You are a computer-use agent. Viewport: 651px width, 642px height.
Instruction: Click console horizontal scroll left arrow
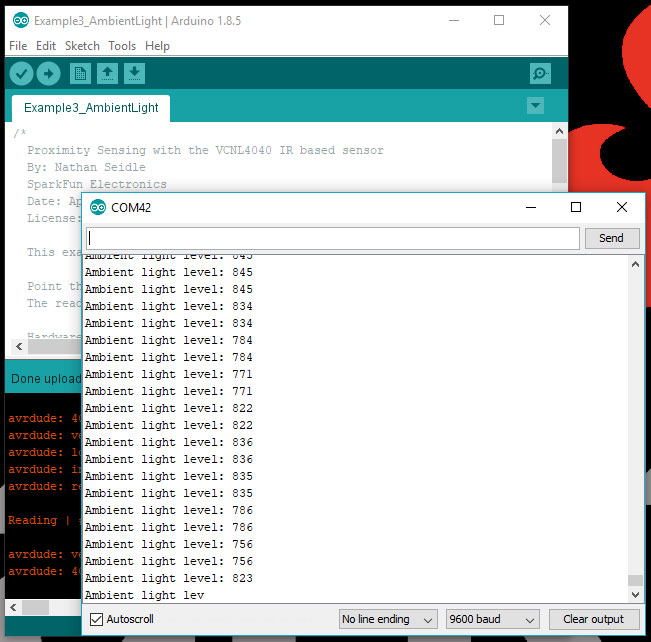tap(13, 608)
